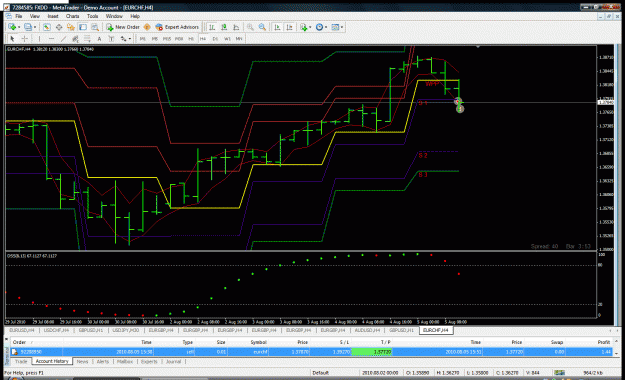This screenshot has height=380, width=625.
Task: Click the New Order button
Action: pyautogui.click(x=123, y=27)
